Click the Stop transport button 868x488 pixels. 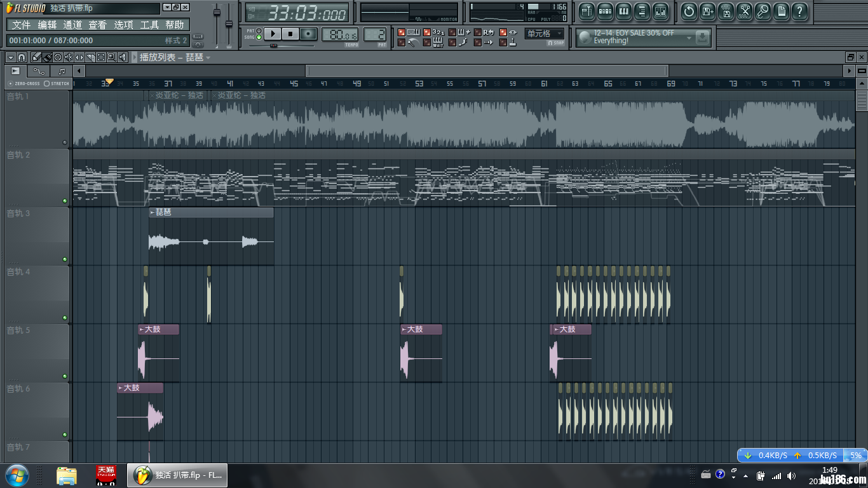point(290,34)
